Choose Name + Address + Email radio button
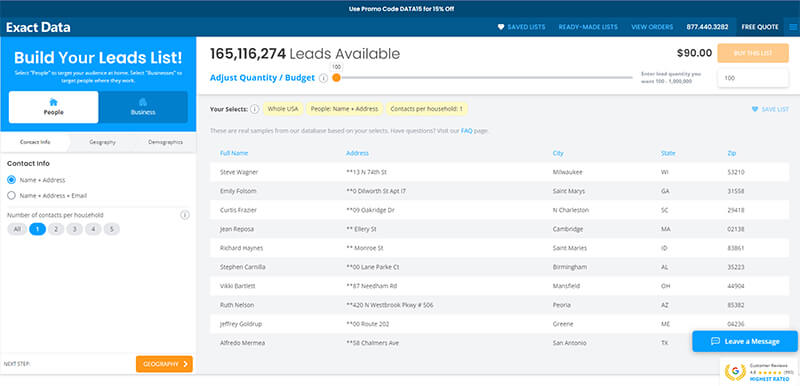The width and height of the screenshot is (800, 386). [11, 195]
